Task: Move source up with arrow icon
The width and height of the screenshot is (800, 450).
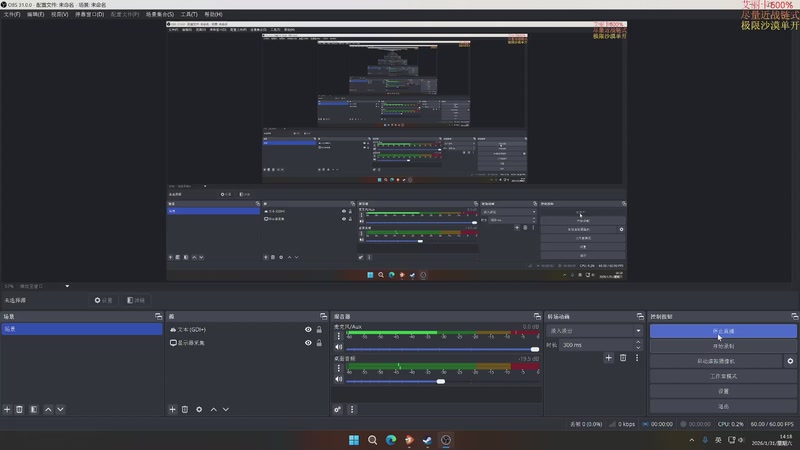Action: pos(213,409)
